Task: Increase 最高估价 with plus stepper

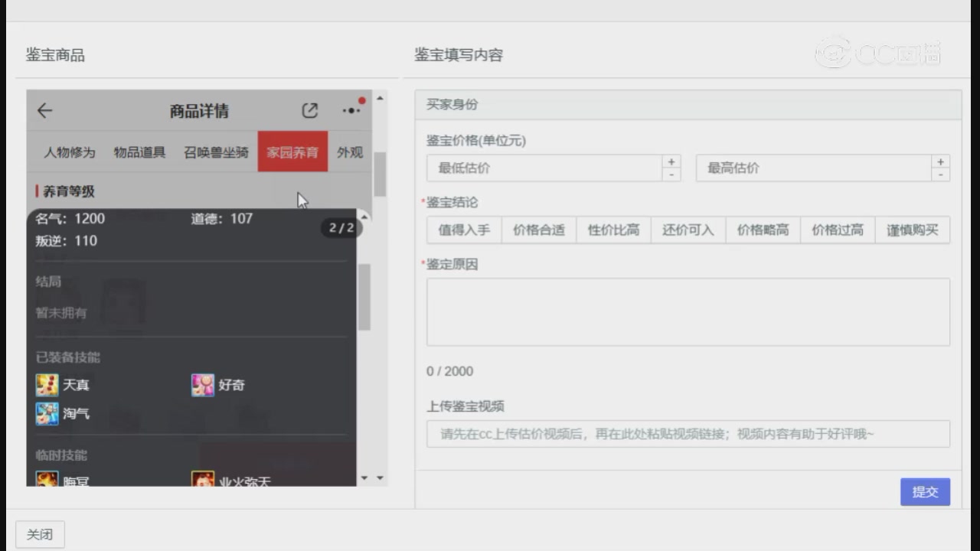Action: (941, 161)
